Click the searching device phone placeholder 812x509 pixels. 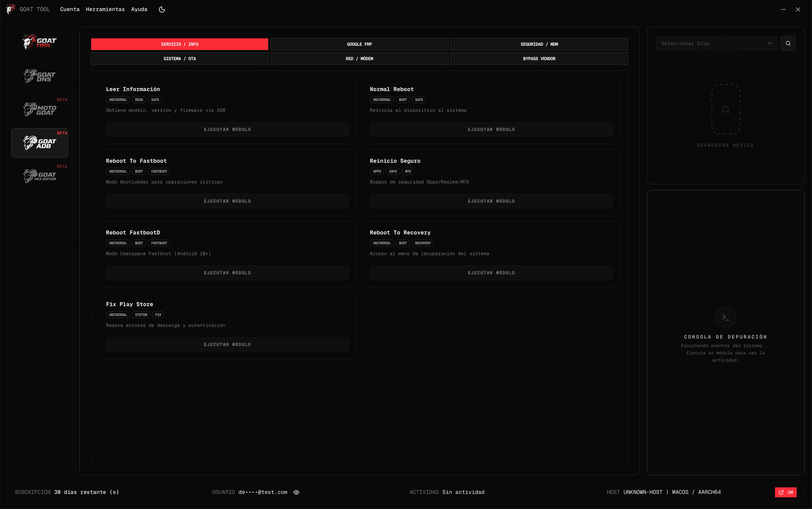coord(725,109)
